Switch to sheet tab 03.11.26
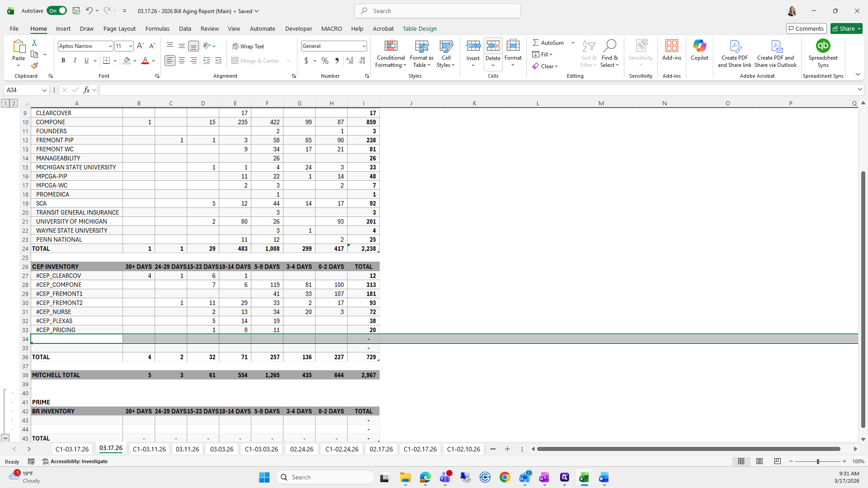This screenshot has height=488, width=868. [x=187, y=449]
